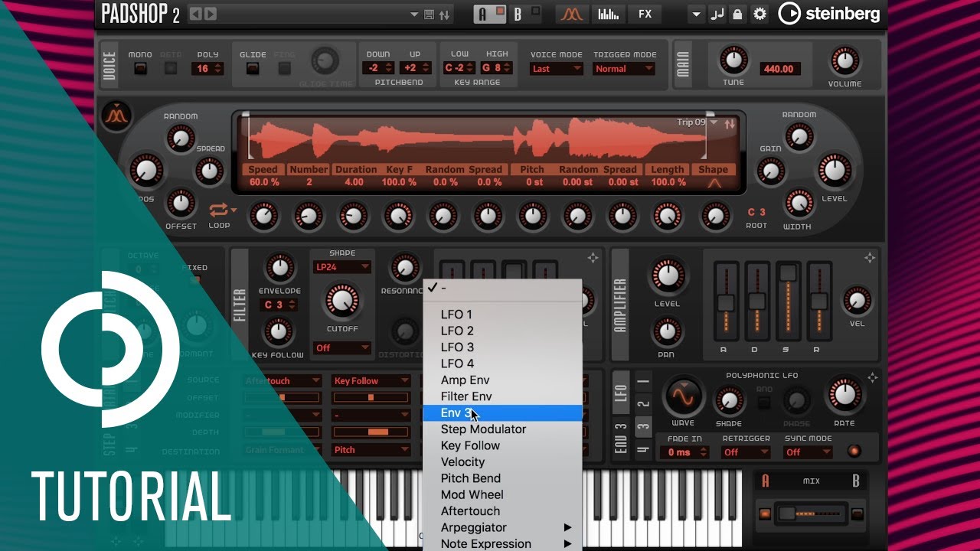Screen dimensions: 980x551
Task: Click the Steinberg logo
Action: click(x=829, y=14)
